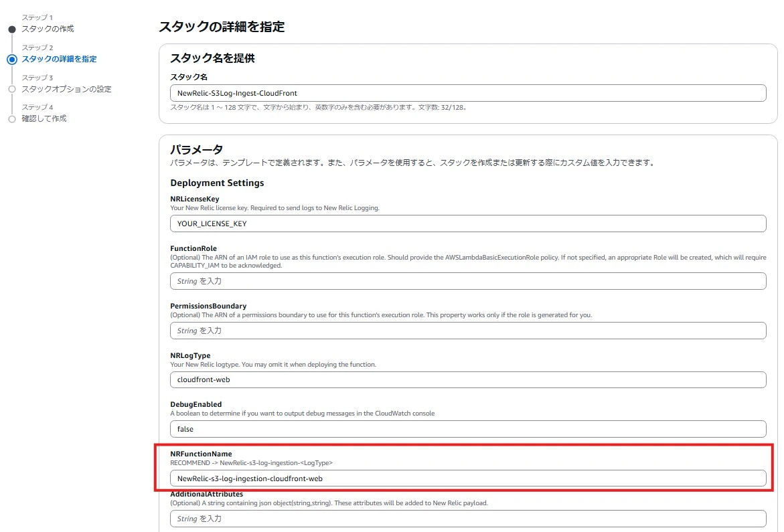Click the FunctionRole text box
Viewport: 784px width, 532px height.
(468, 281)
